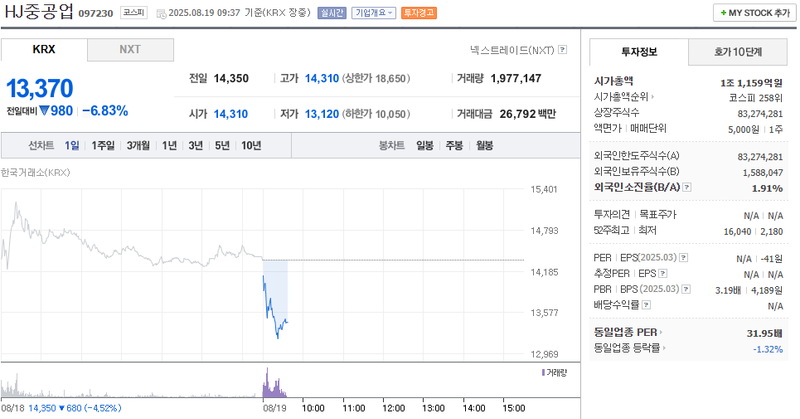The width and height of the screenshot is (800, 419).
Task: Select the 10년 line chart period
Action: [x=251, y=145]
